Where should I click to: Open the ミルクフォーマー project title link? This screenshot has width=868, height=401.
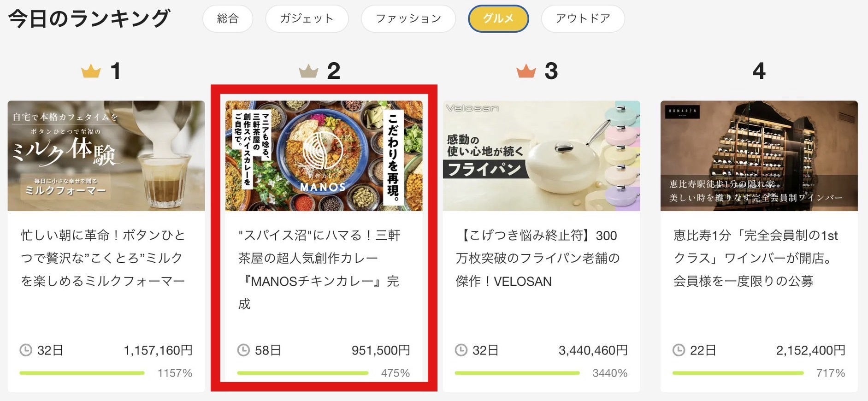103,258
